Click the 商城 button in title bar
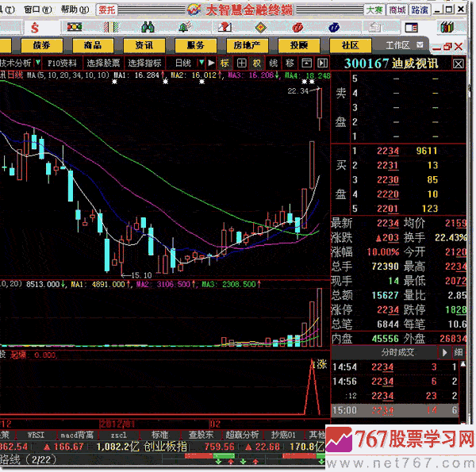476x472 pixels. tap(397, 10)
